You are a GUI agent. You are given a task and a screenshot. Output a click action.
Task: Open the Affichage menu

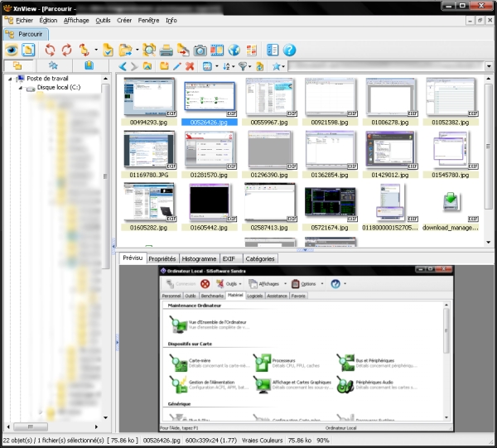click(76, 19)
